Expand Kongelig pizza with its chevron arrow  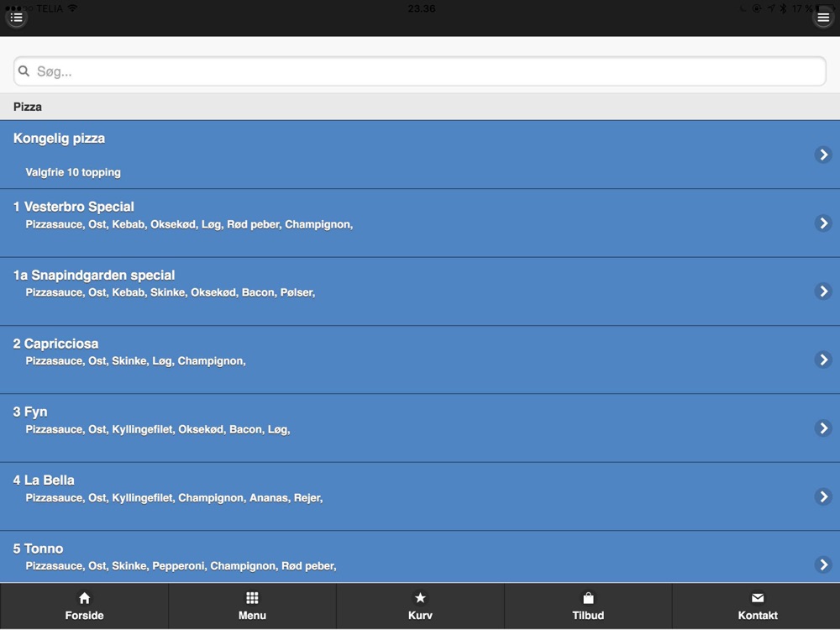tap(823, 155)
